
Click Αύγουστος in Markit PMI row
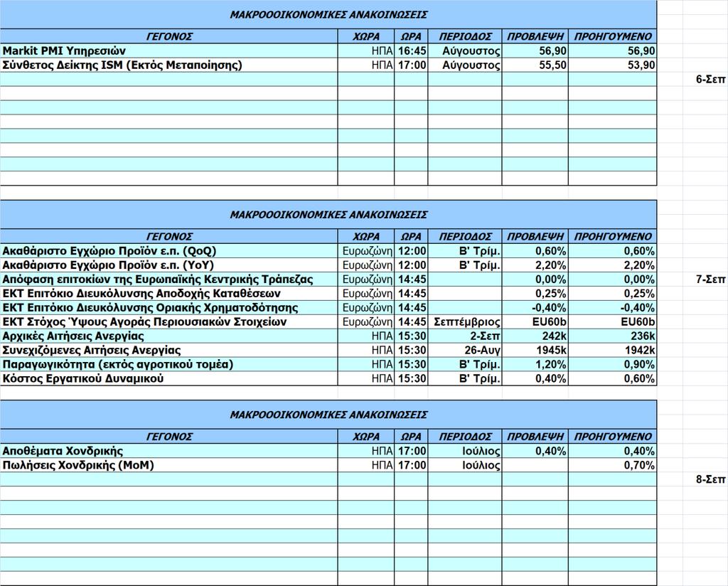click(x=465, y=50)
